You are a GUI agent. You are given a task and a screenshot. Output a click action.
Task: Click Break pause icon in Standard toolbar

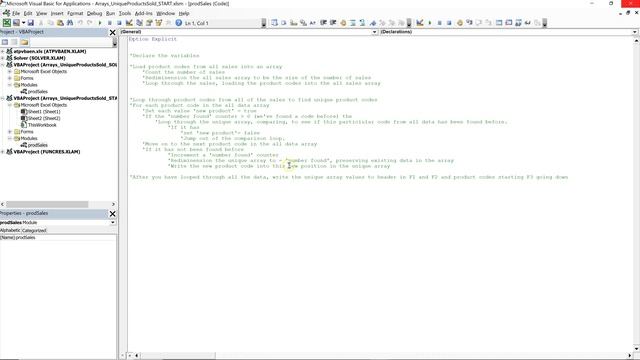[109, 23]
